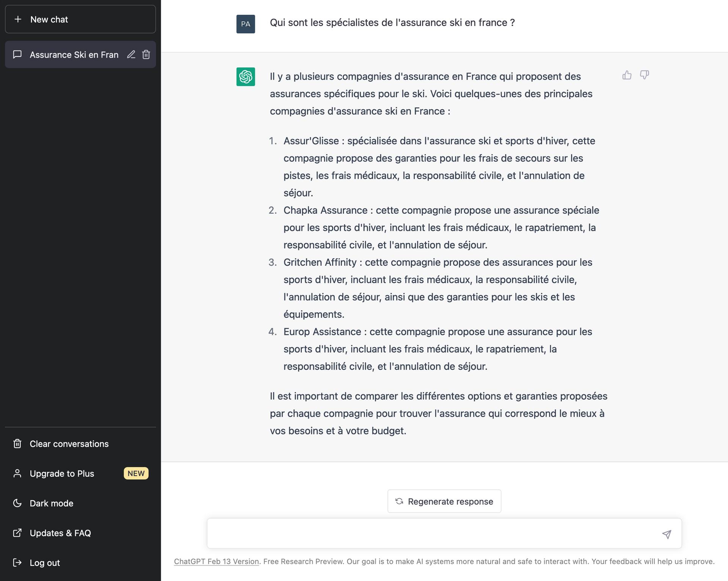728x581 pixels.
Task: Click the person icon beside Upgrade to Plus
Action: [x=17, y=474]
